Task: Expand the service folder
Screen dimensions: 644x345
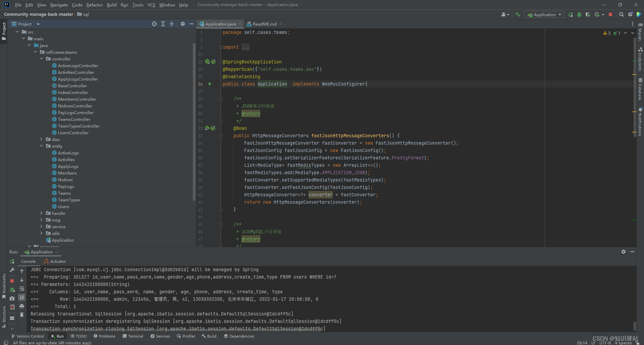Action: (x=42, y=227)
